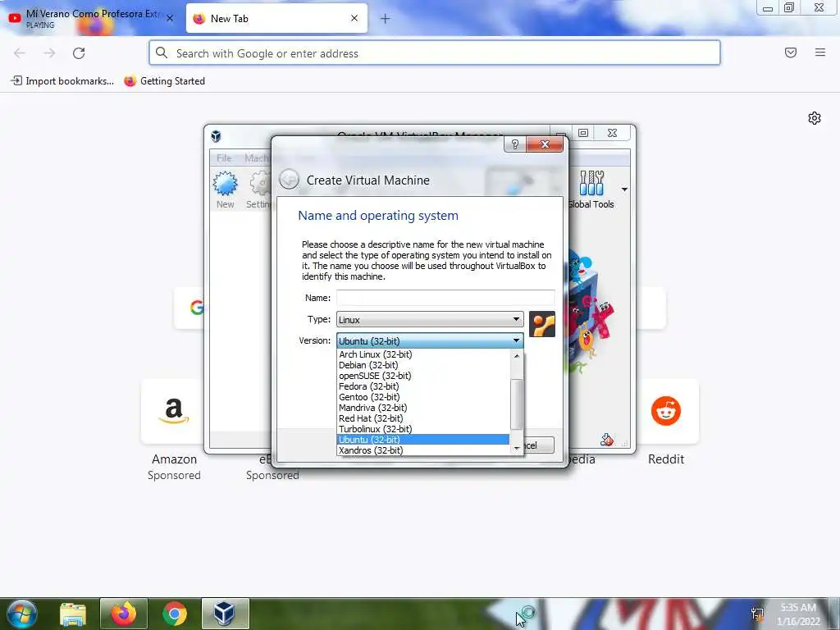This screenshot has width=840, height=630.
Task: Open the Getting Started bookmark
Action: click(x=164, y=81)
